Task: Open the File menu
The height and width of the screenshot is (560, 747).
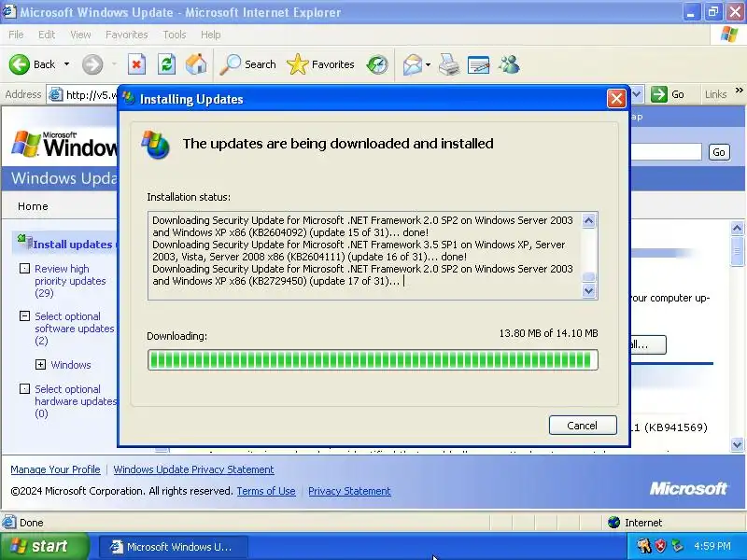Action: coord(16,35)
